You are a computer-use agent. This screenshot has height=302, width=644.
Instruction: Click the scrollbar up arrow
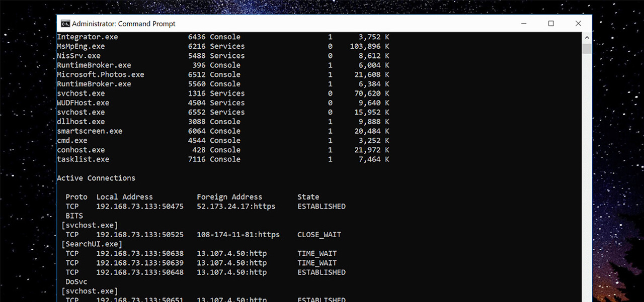click(587, 37)
